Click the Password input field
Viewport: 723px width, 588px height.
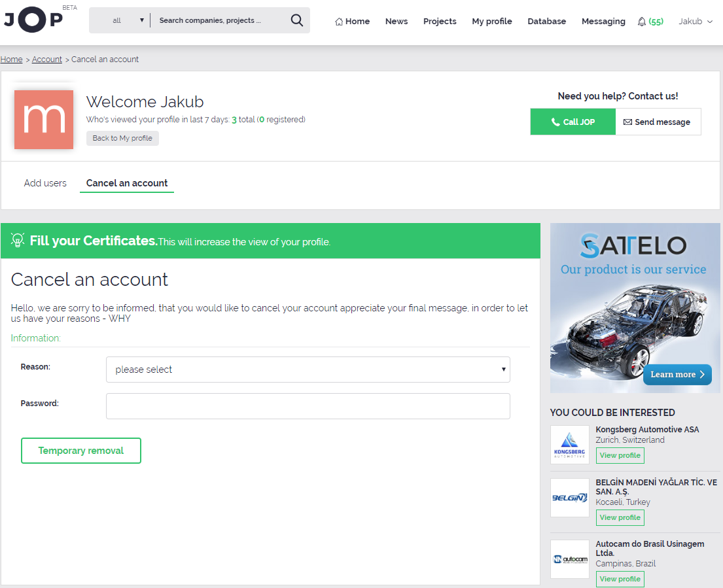[x=308, y=406]
